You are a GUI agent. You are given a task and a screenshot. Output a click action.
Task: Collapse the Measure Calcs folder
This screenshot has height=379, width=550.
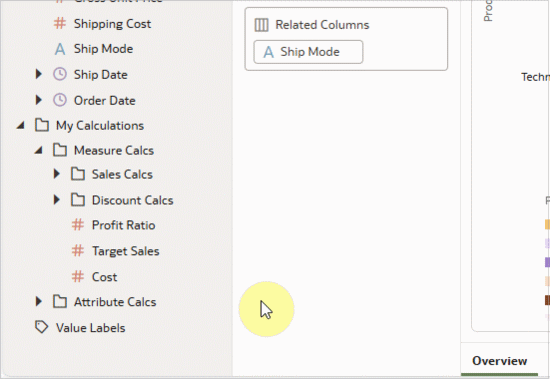tap(39, 151)
